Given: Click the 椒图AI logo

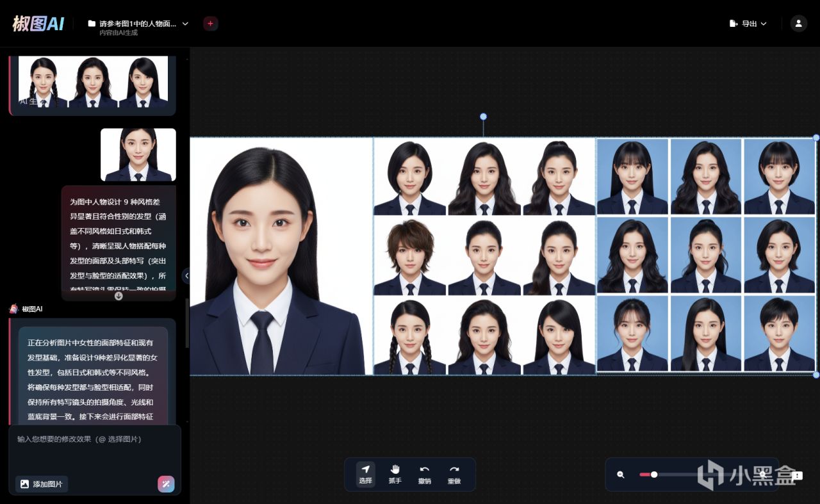Looking at the screenshot, I should pyautogui.click(x=38, y=24).
